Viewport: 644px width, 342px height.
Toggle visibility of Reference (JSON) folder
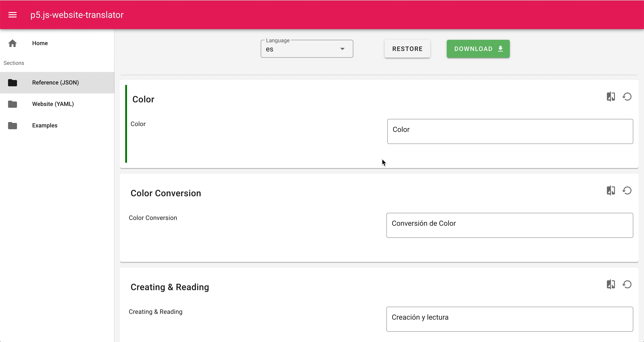[12, 82]
